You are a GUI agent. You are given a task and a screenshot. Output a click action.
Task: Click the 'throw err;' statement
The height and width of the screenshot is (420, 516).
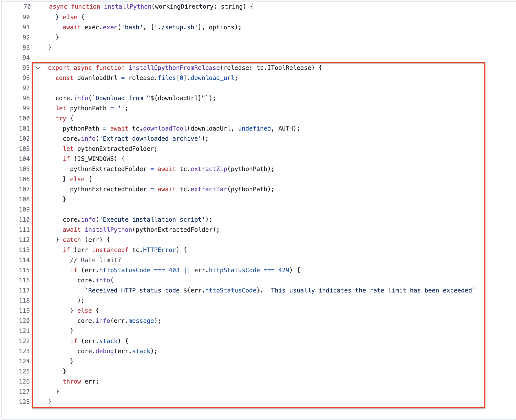80,382
